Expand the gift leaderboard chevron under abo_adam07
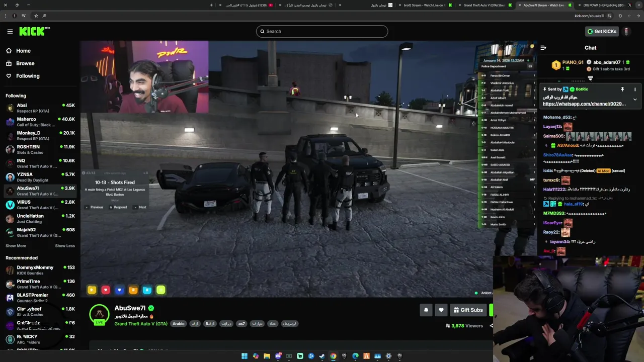Viewport: 644px width, 362px height. (590, 78)
